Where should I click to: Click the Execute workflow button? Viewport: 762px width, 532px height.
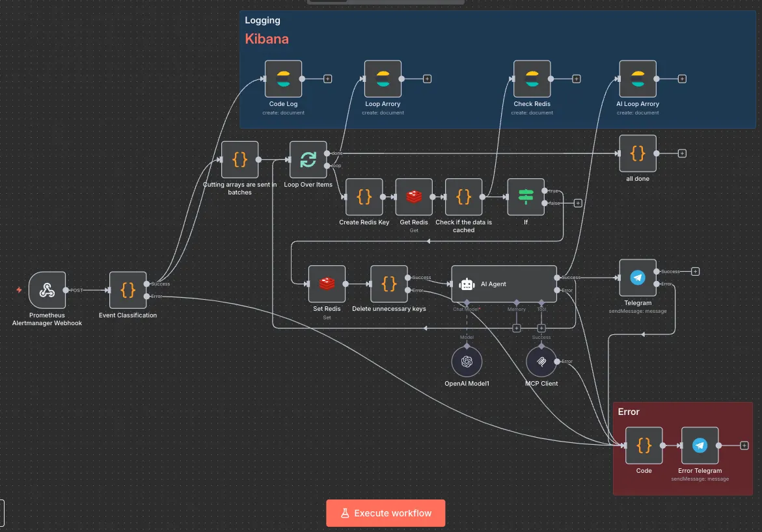385,512
